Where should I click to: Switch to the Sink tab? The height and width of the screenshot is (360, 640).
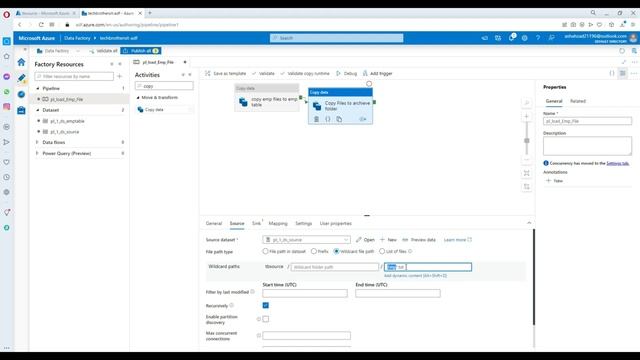pos(256,224)
